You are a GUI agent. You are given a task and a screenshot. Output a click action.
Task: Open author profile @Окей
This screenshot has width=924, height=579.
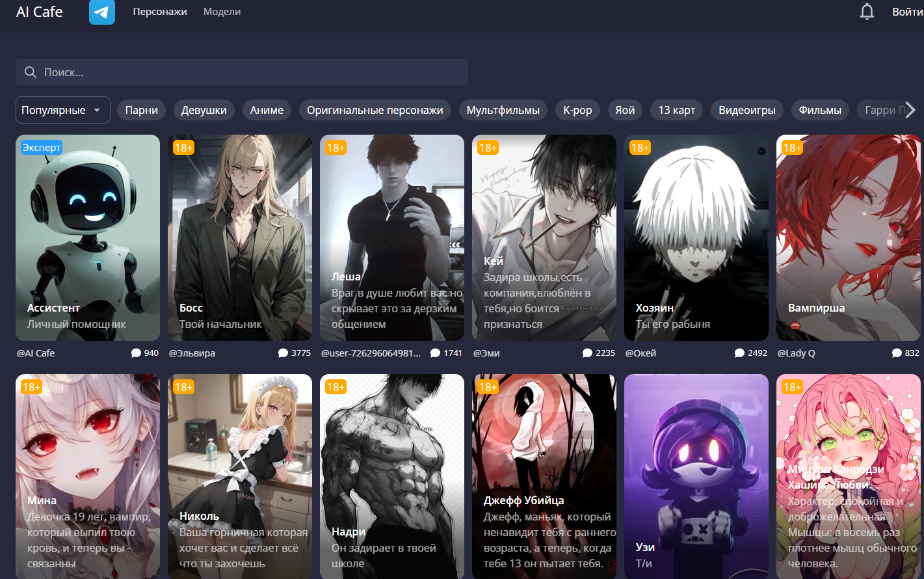(640, 353)
